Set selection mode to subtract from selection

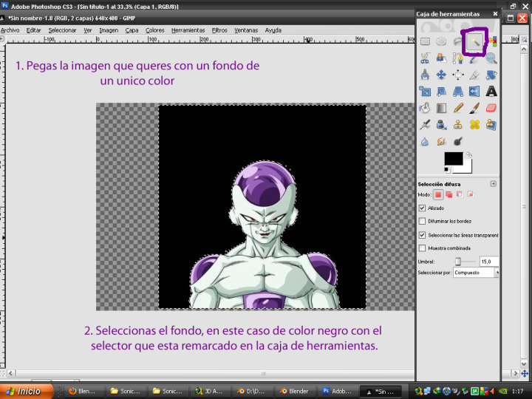pos(460,195)
